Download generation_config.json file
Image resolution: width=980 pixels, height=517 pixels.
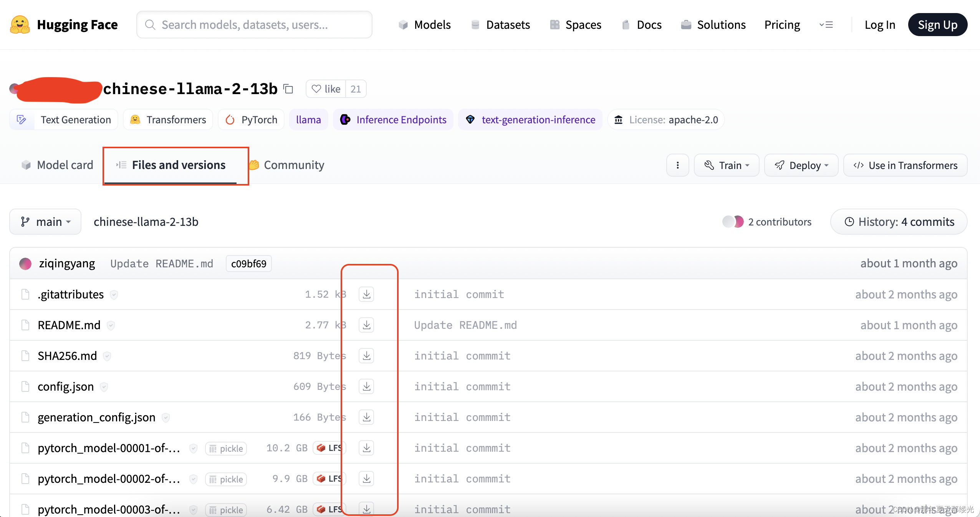pyautogui.click(x=366, y=417)
